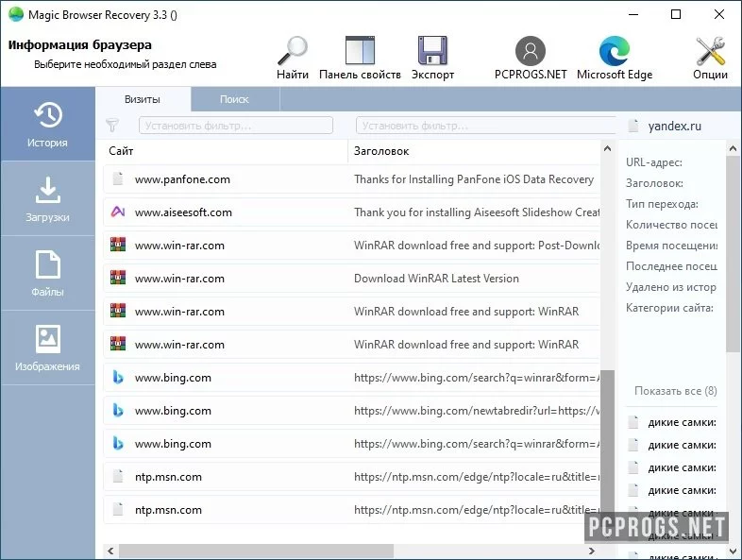
Task: Focus the Заголовок column filter field
Action: click(485, 126)
